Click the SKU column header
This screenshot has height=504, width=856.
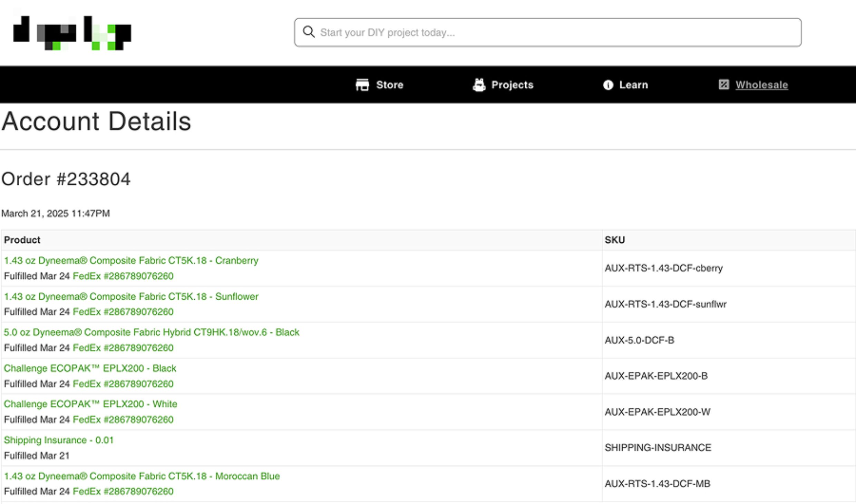point(614,240)
